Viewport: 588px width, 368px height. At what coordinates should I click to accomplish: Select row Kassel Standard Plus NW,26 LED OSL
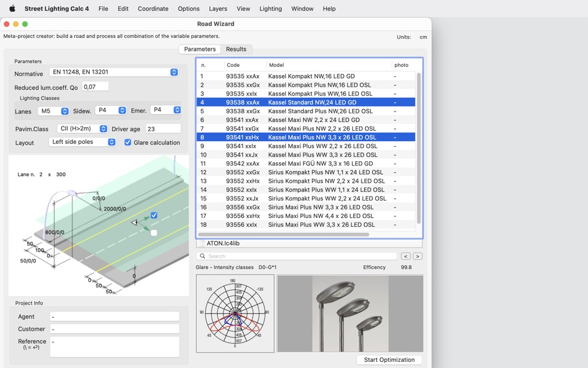click(306, 111)
